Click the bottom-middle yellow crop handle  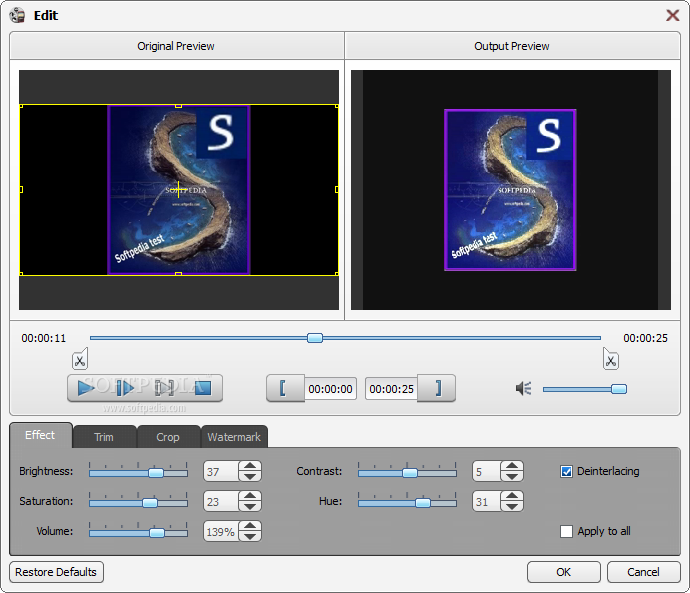click(178, 274)
